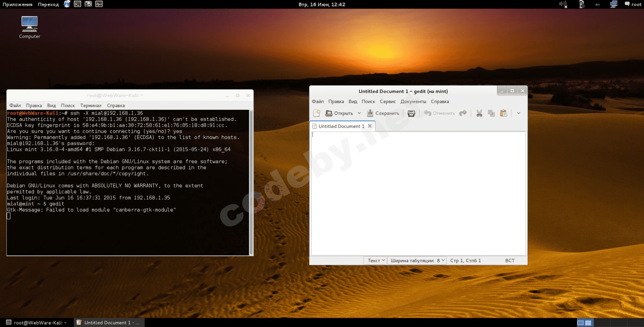
Task: Open the Ширина табуляции tab width dropdown
Action: coord(417,261)
